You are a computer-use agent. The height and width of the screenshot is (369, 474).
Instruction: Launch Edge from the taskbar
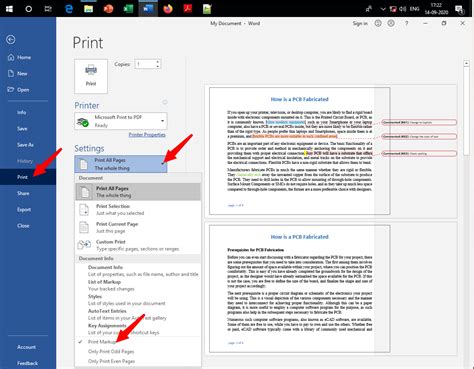69,9
